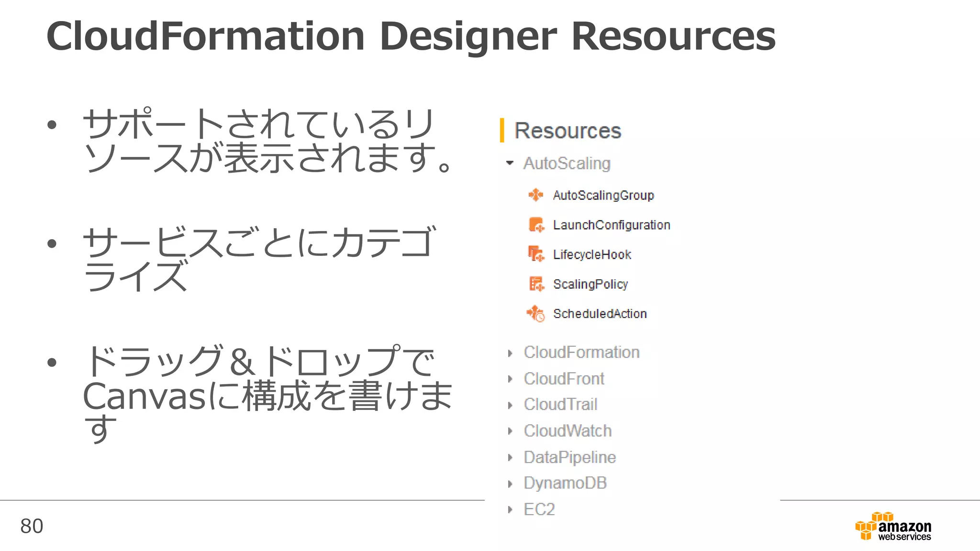The image size is (980, 551).
Task: Select the ScheduledAction label
Action: (600, 314)
